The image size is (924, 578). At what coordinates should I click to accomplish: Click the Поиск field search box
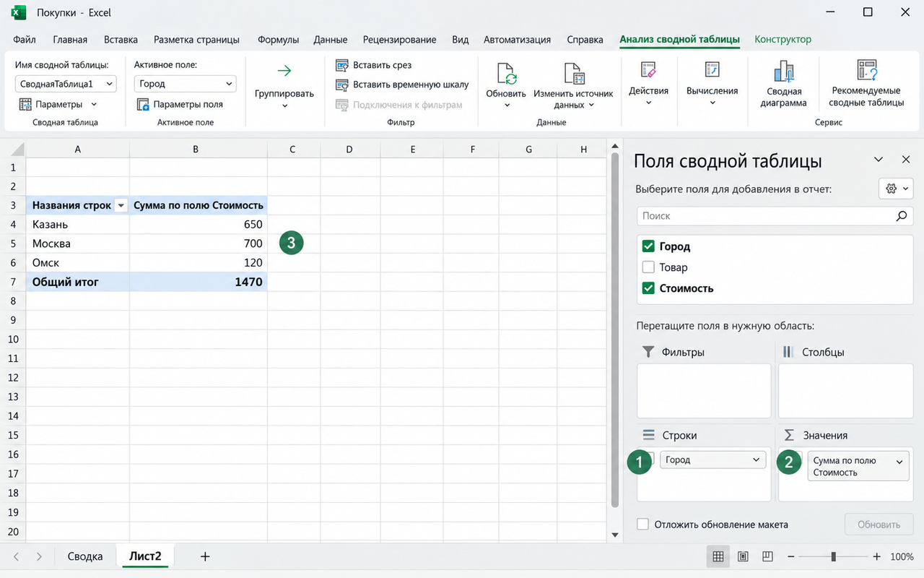[x=773, y=216]
